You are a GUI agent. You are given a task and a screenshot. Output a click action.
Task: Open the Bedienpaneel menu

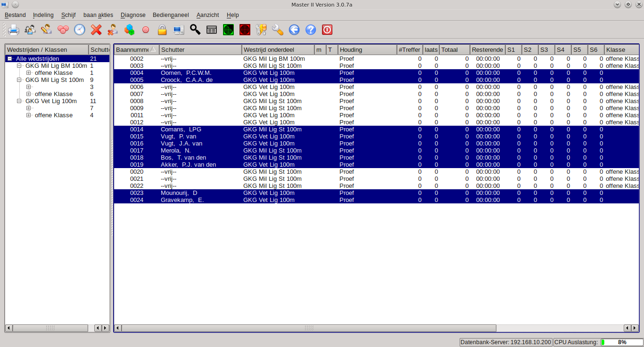170,15
